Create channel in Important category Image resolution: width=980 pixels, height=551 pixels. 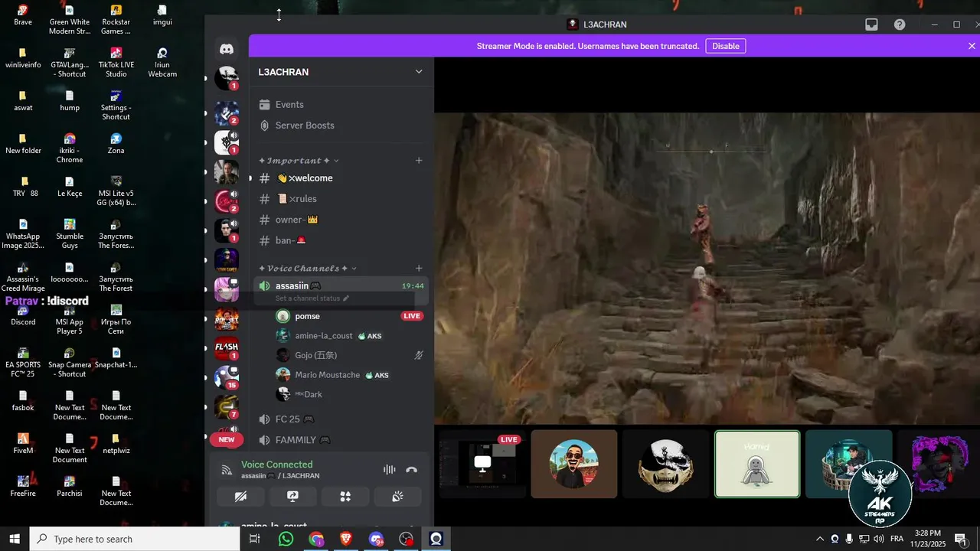(x=419, y=161)
